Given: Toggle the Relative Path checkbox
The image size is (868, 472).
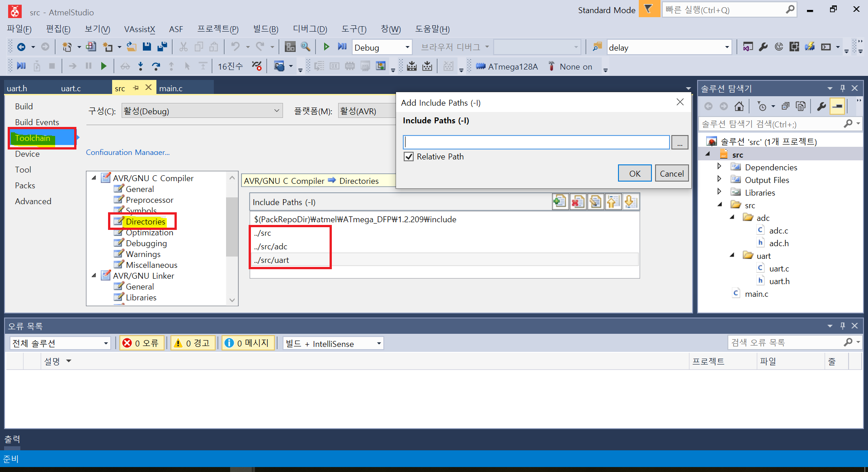Looking at the screenshot, I should [409, 157].
